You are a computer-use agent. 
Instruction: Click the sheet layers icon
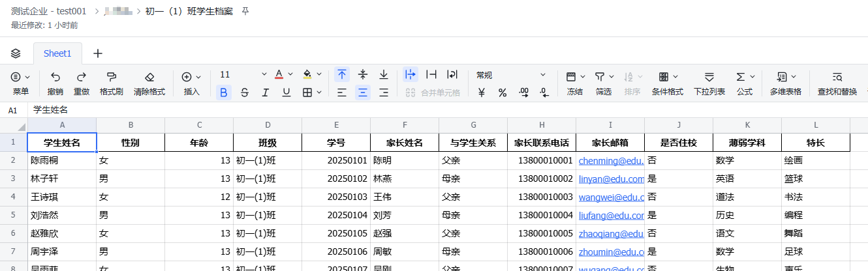(x=16, y=53)
